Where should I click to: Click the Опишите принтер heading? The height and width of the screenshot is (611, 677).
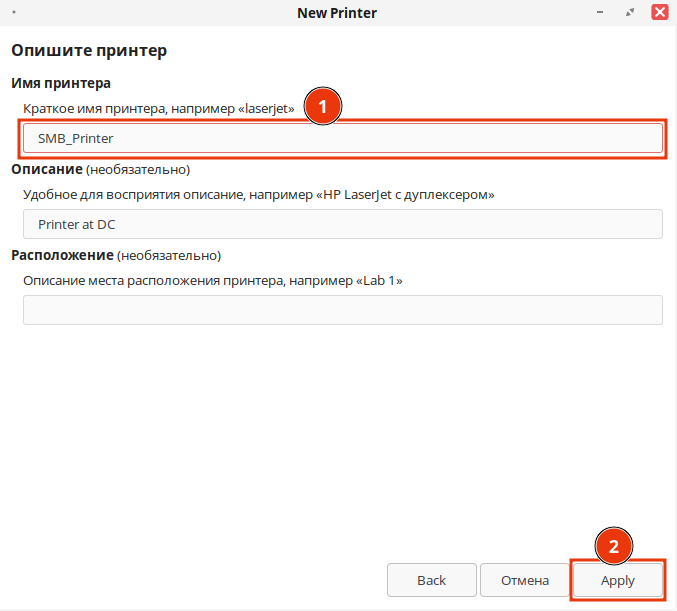point(88,50)
